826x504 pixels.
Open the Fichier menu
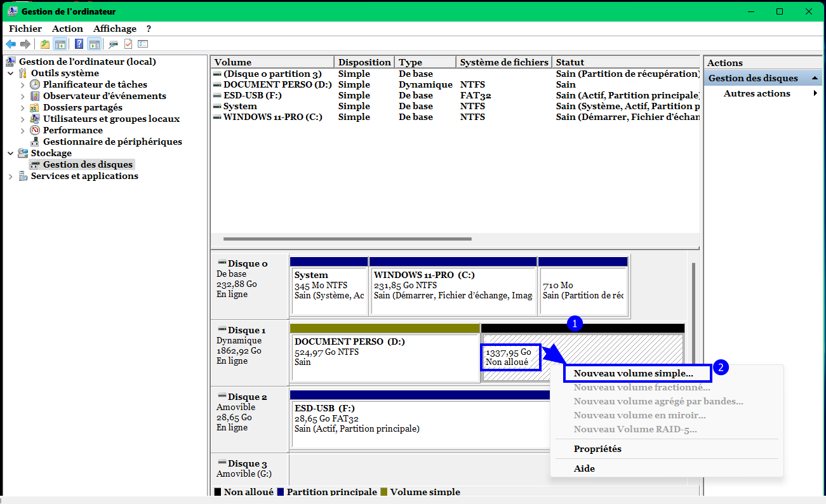pos(25,29)
